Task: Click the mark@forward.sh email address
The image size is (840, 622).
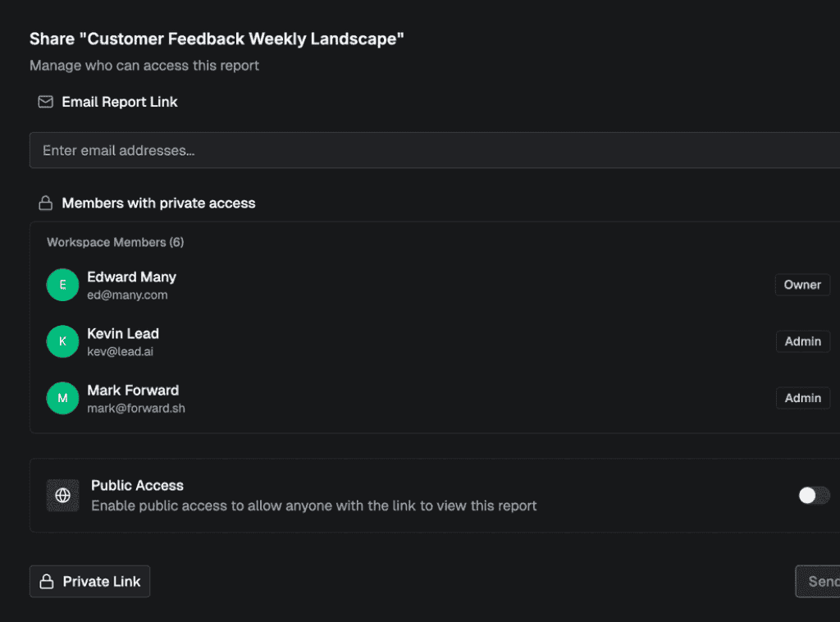Action: click(x=136, y=408)
